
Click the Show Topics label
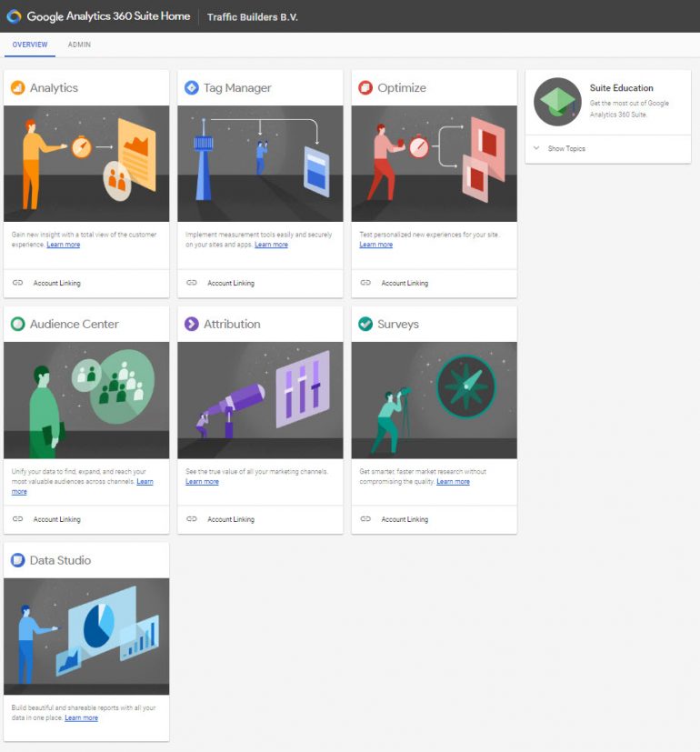566,149
